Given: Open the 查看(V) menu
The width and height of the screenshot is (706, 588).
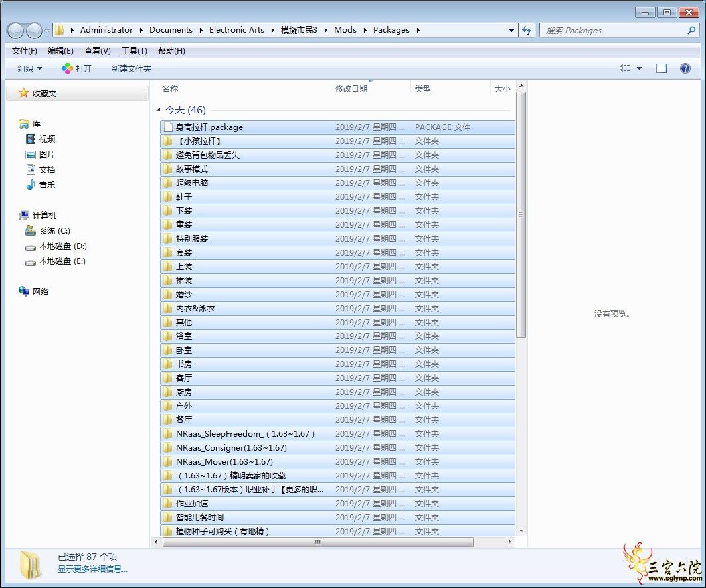Looking at the screenshot, I should [x=97, y=51].
